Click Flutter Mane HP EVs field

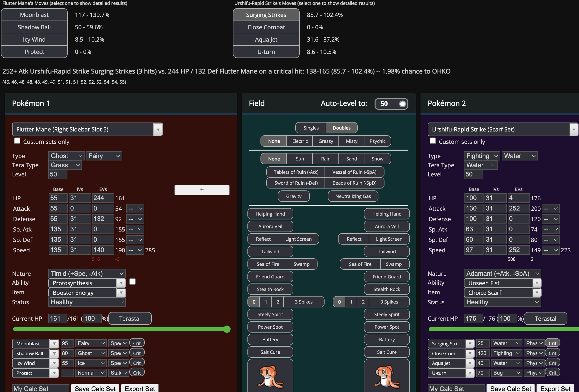(x=103, y=198)
